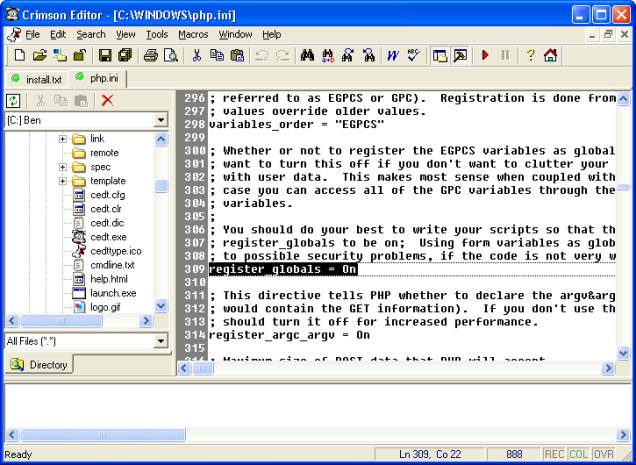This screenshot has width=636, height=465.
Task: Click the yellow question mark help icon
Action: pyautogui.click(x=531, y=55)
